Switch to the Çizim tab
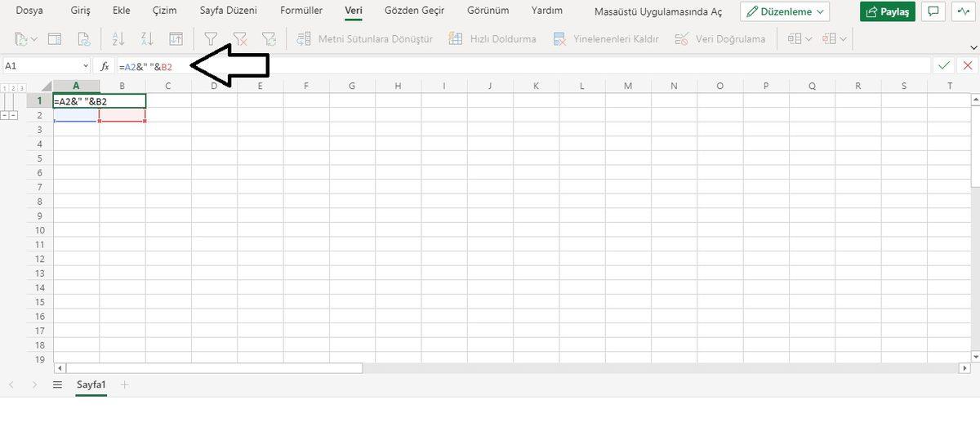The height and width of the screenshot is (431, 980). [164, 11]
